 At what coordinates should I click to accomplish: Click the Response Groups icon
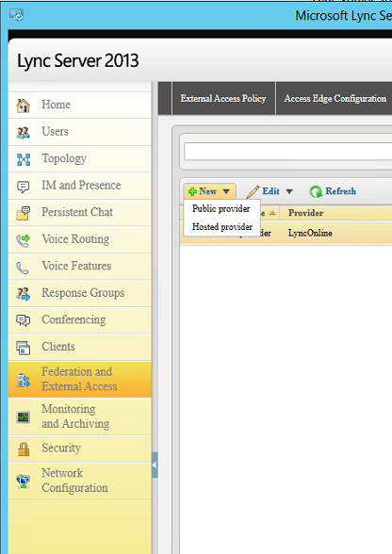[x=23, y=294]
